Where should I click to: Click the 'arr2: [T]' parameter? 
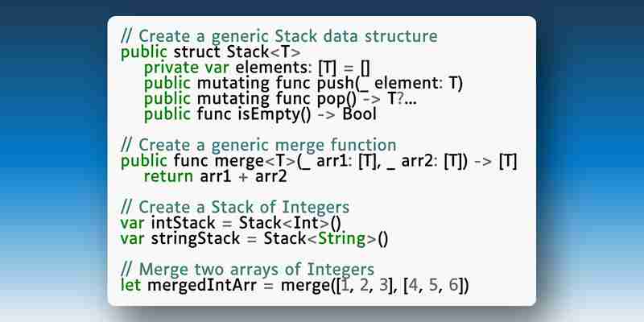coord(435,161)
